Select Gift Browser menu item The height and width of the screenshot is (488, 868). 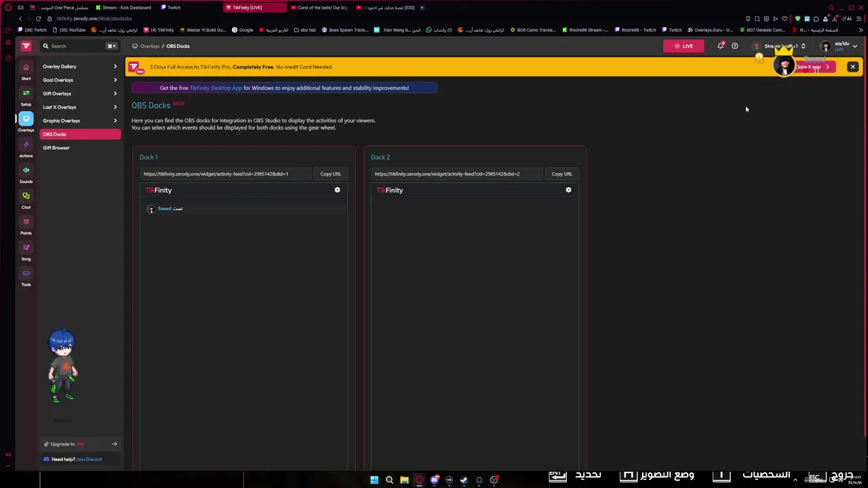click(x=80, y=148)
